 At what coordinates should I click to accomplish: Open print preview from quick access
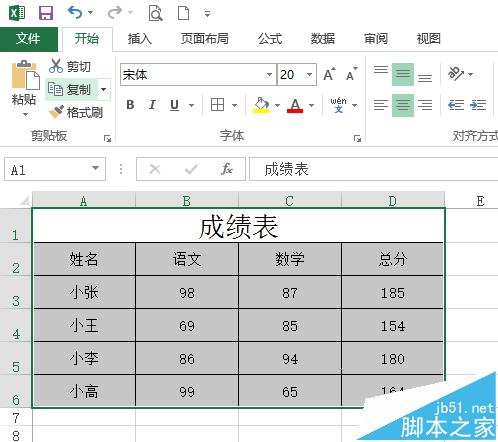(155, 13)
